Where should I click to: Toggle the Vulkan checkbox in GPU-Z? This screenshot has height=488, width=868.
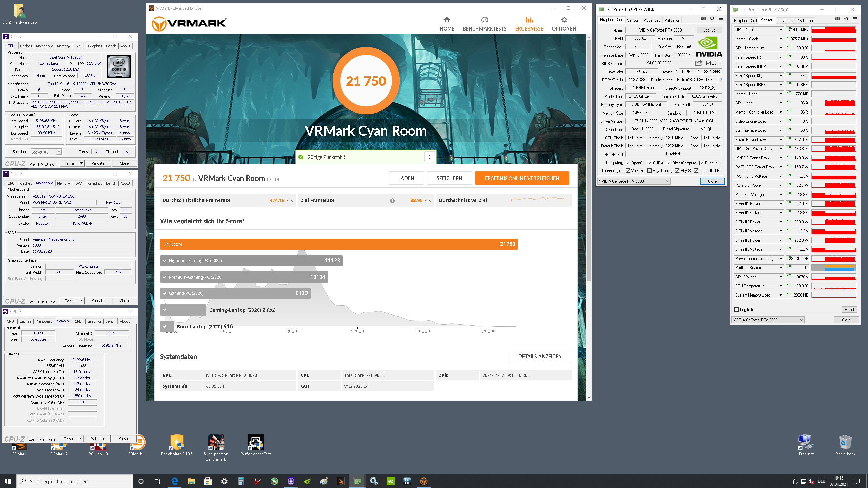tap(628, 171)
